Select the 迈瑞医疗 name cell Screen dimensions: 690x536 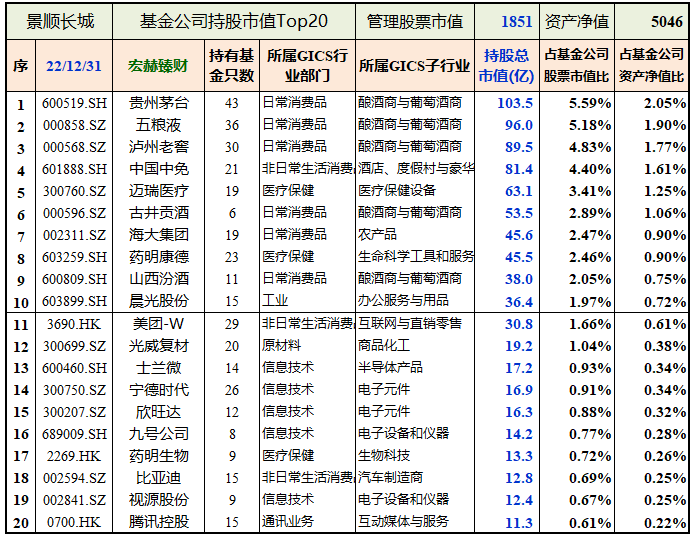(x=158, y=191)
